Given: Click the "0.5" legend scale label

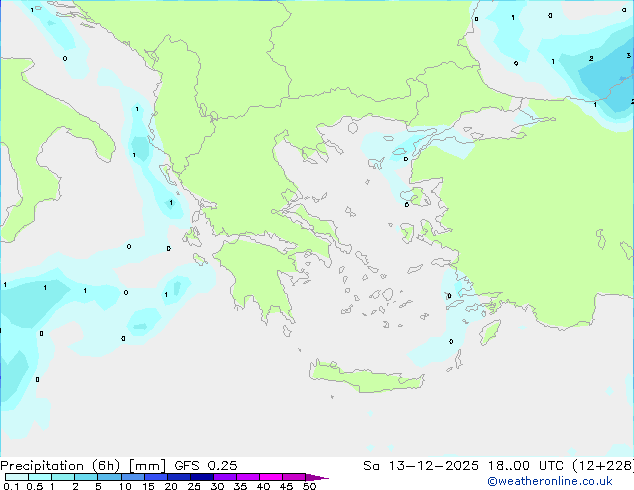Looking at the screenshot, I should coord(35,486).
